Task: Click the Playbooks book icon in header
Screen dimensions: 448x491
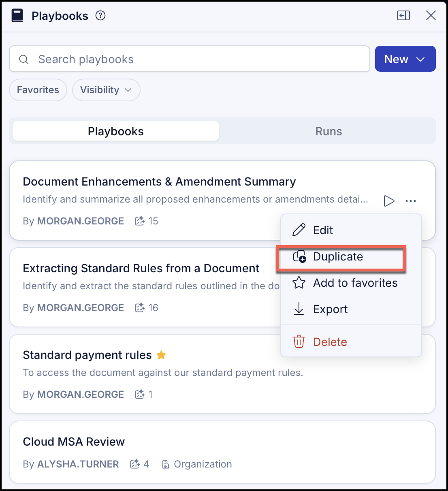Action: (17, 16)
